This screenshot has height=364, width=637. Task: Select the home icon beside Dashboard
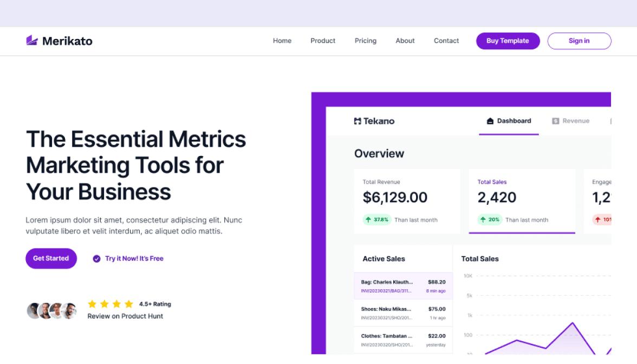pyautogui.click(x=489, y=121)
